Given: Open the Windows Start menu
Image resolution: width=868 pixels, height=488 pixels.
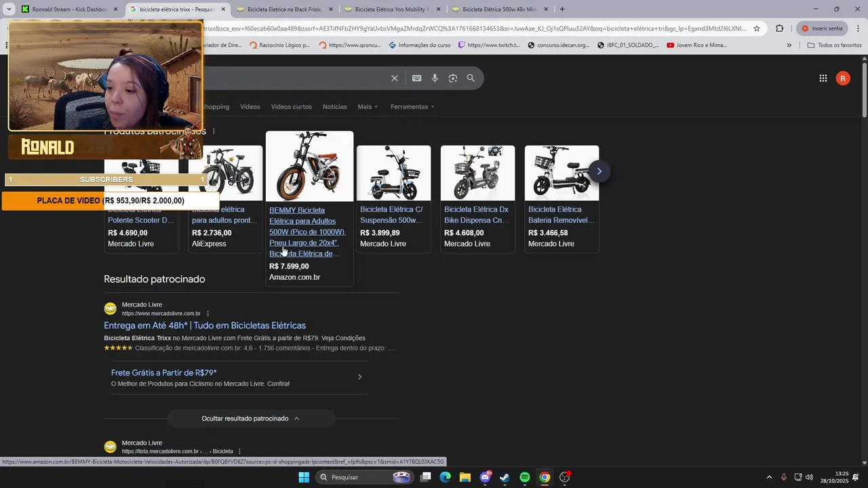Looking at the screenshot, I should click(304, 477).
